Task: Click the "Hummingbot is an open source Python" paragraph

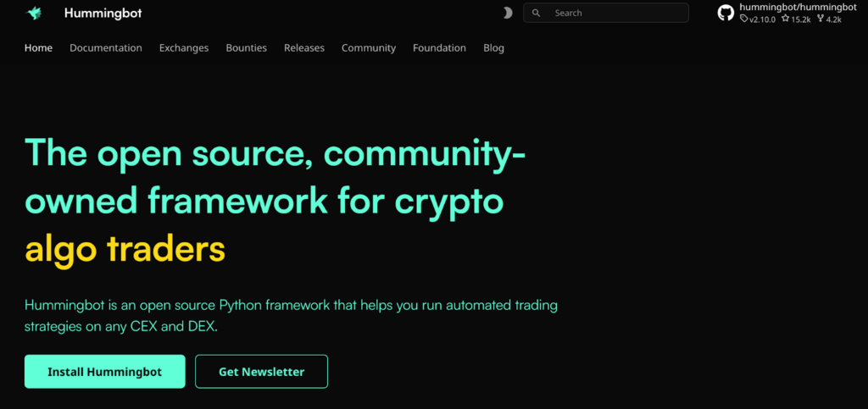Action: (291, 316)
